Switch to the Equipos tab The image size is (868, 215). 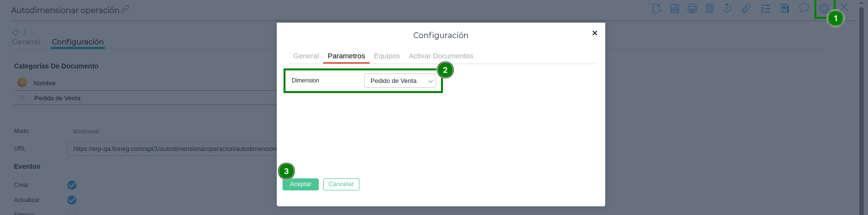click(387, 56)
